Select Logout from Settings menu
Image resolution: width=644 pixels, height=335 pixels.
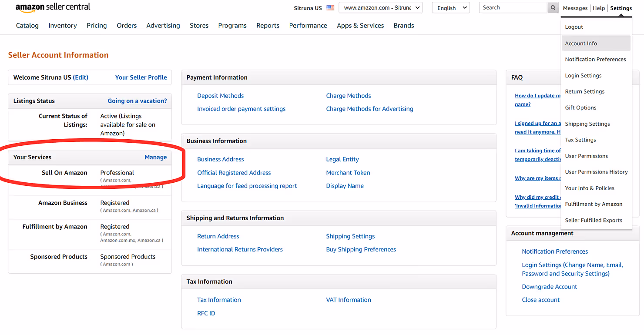pos(574,27)
